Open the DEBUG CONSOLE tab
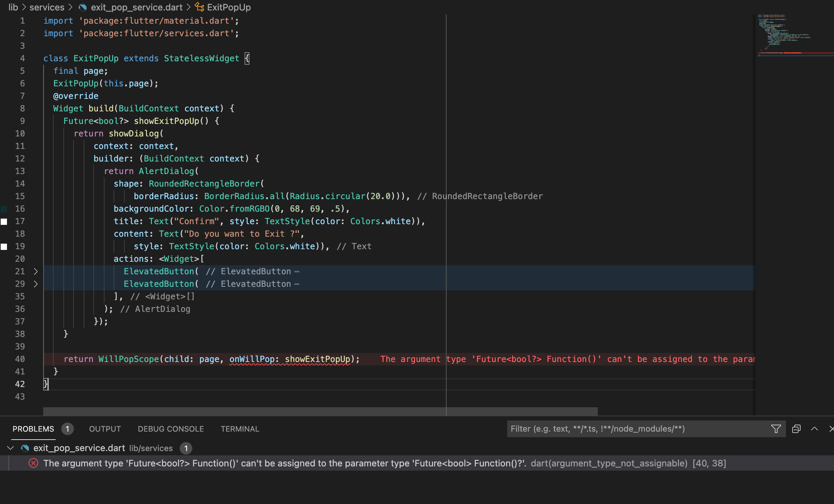834x504 pixels. click(171, 429)
